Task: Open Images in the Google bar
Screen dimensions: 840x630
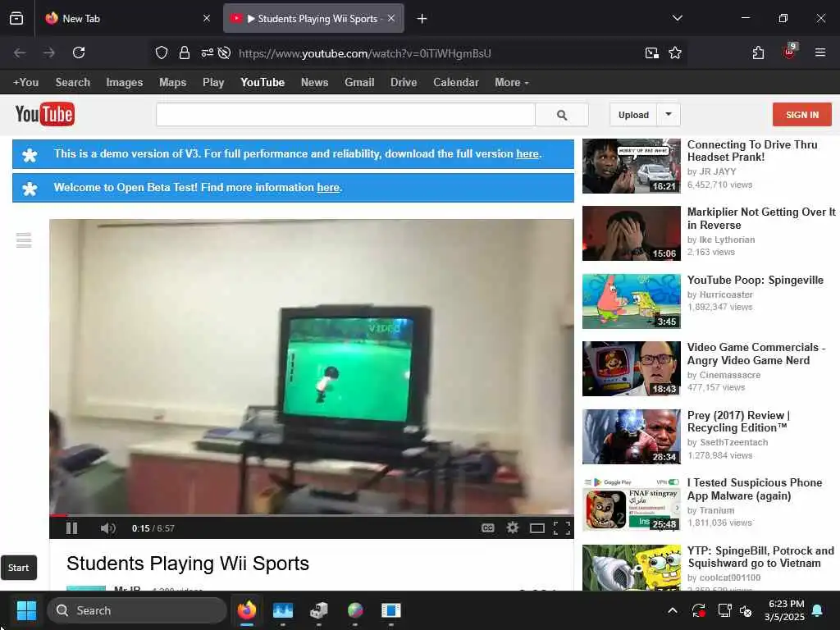Action: point(125,83)
